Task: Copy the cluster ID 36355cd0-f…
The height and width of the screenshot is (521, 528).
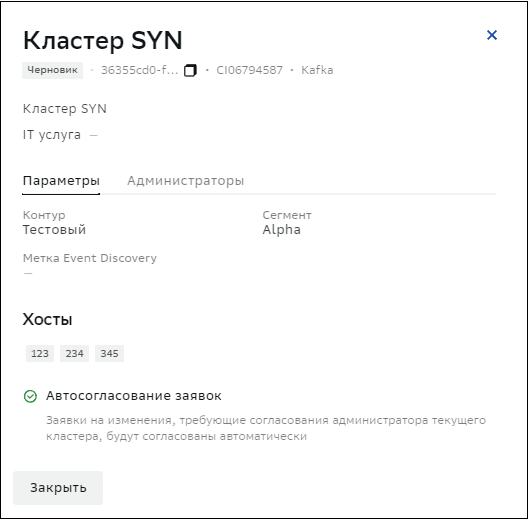Action: (x=190, y=70)
